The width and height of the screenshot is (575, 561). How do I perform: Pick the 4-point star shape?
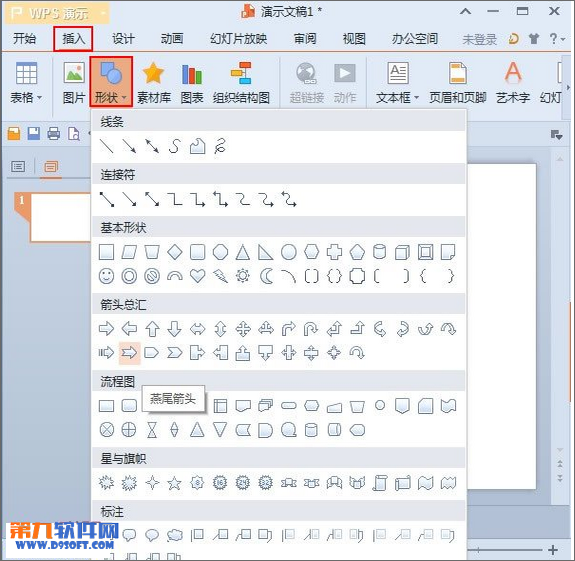(x=152, y=483)
